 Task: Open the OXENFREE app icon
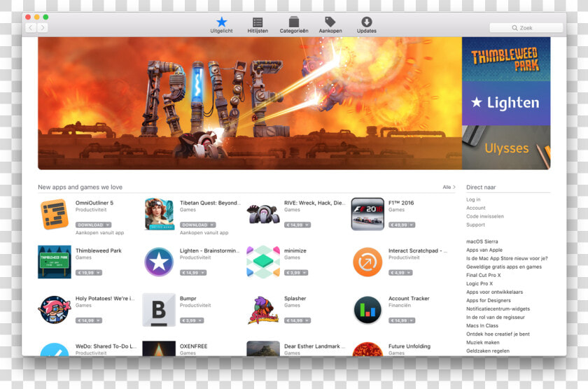coord(159,348)
